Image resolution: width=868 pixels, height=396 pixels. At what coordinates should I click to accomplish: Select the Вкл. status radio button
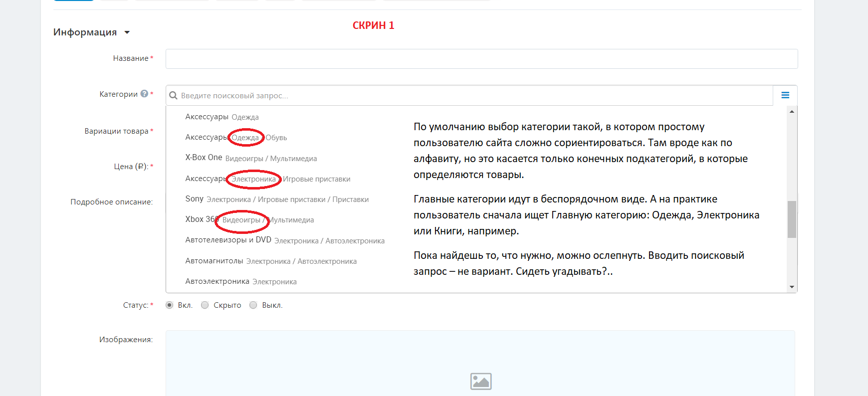[x=170, y=305]
